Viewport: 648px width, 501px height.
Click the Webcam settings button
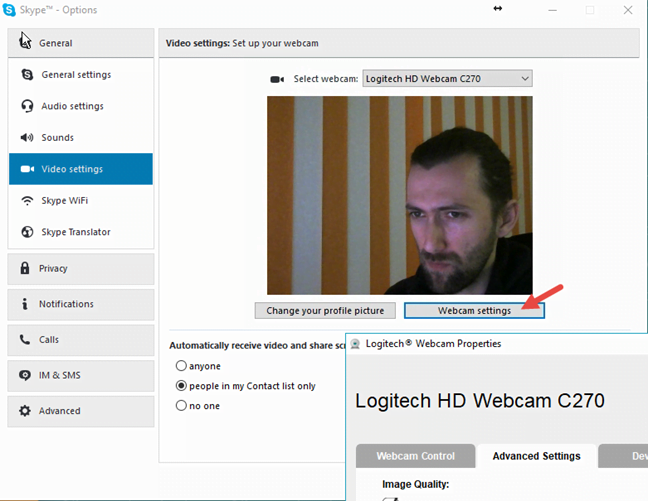pos(474,310)
